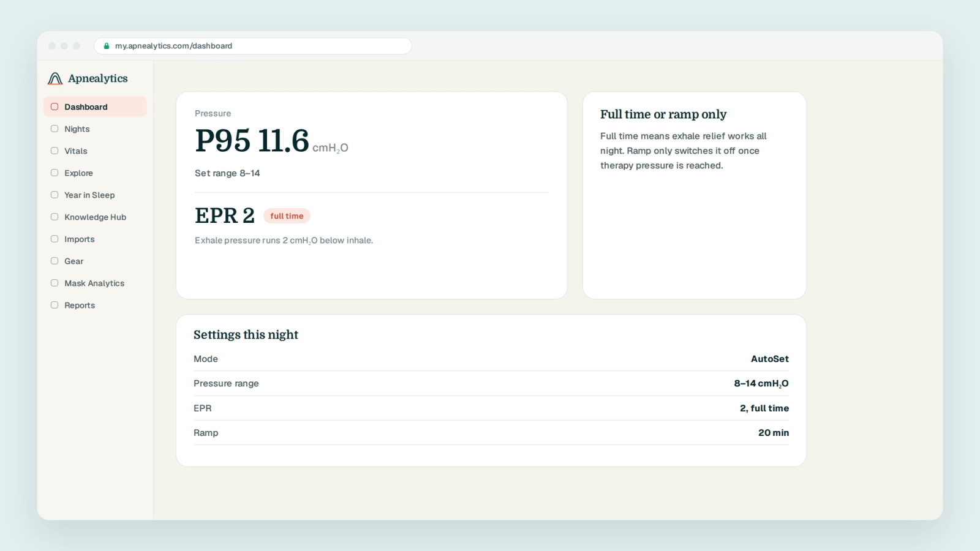Select Explore in the sidebar
This screenshot has height=551, width=980.
tap(95, 173)
